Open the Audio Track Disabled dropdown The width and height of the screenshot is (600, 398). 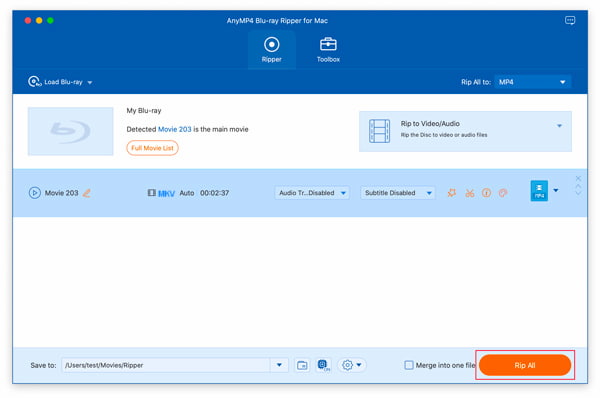tap(312, 193)
